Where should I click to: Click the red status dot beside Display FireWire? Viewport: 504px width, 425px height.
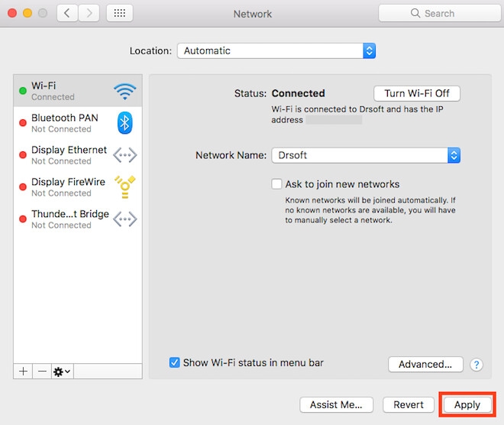coord(23,187)
